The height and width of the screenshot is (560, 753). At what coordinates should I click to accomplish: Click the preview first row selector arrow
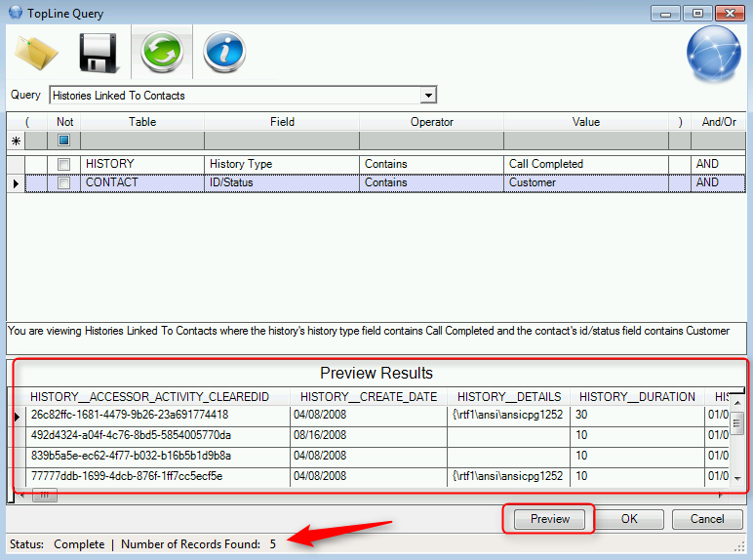[x=17, y=417]
